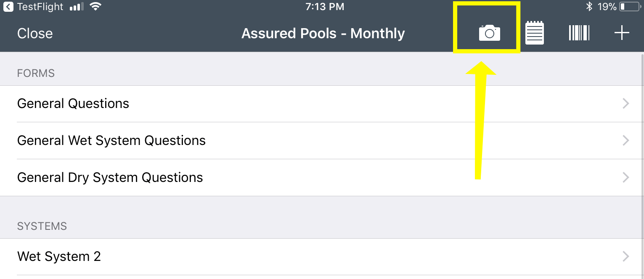Tap the battery indicator showing 19%
Image resolution: width=644 pixels, height=279 pixels.
629,6
